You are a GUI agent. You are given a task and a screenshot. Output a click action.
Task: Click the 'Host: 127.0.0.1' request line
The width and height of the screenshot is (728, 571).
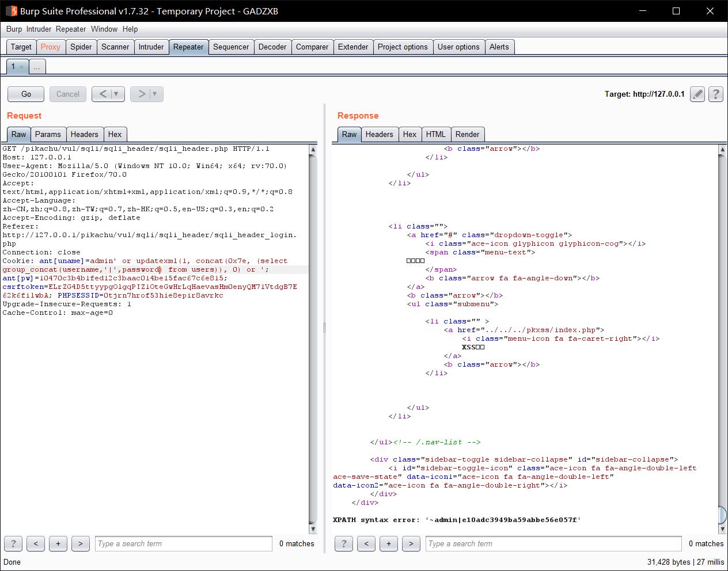point(37,157)
